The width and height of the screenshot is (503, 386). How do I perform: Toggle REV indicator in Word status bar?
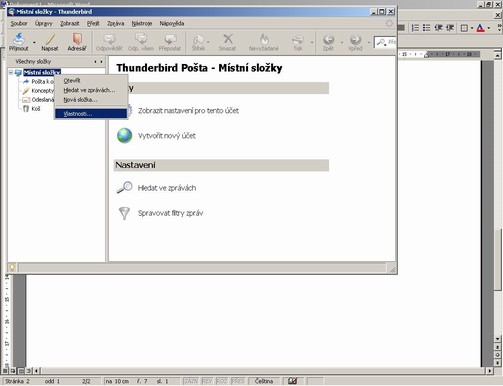click(207, 381)
